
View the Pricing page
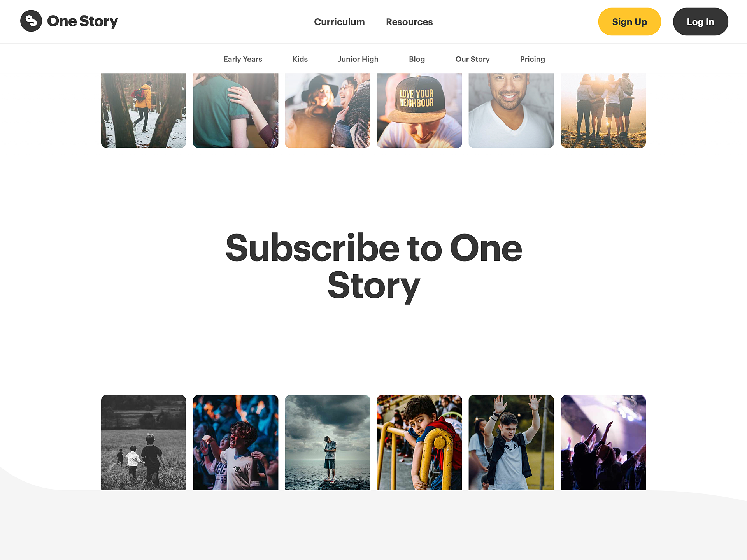532,59
